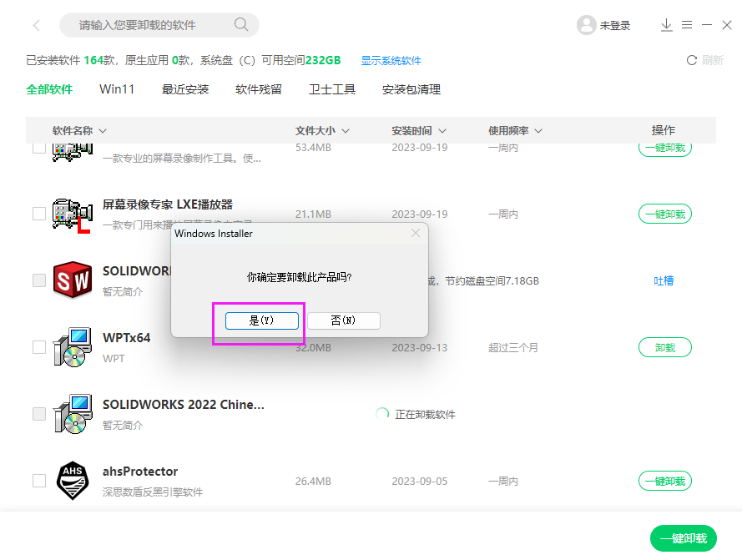The image size is (742, 560).
Task: Switch to the 卫士工具 tab
Action: [x=331, y=89]
